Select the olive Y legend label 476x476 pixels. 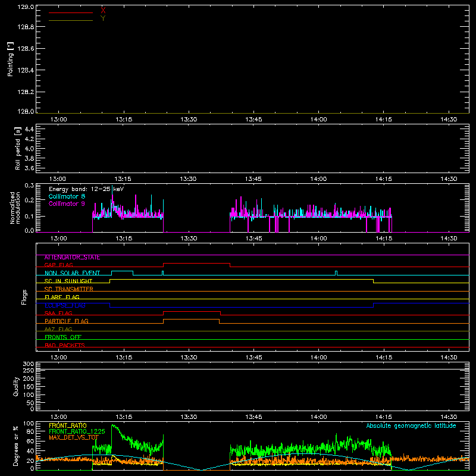click(103, 18)
